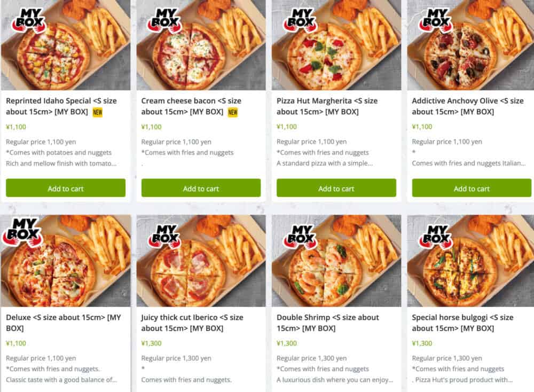Click NEW badge on Cream cheese bacon
534x392 pixels.
coord(233,112)
